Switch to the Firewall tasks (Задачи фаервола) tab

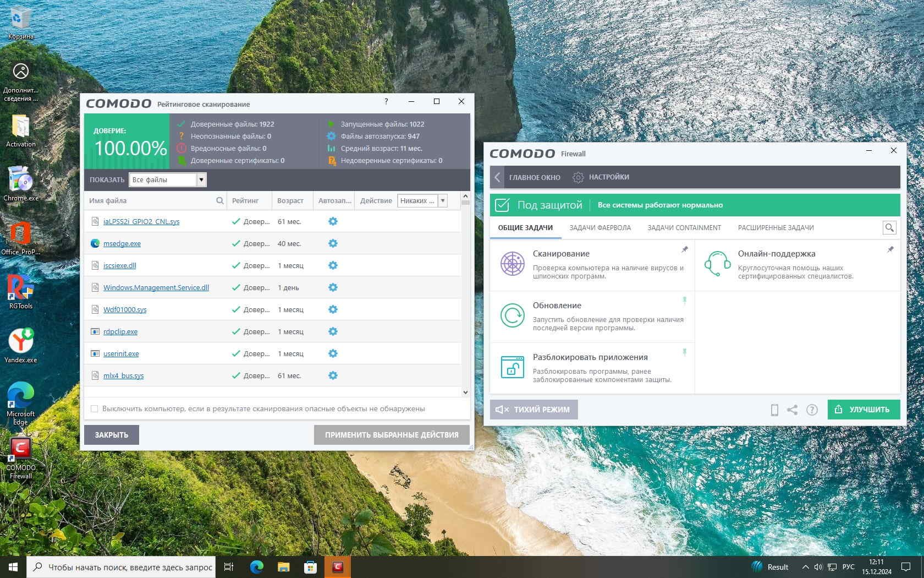coord(600,227)
